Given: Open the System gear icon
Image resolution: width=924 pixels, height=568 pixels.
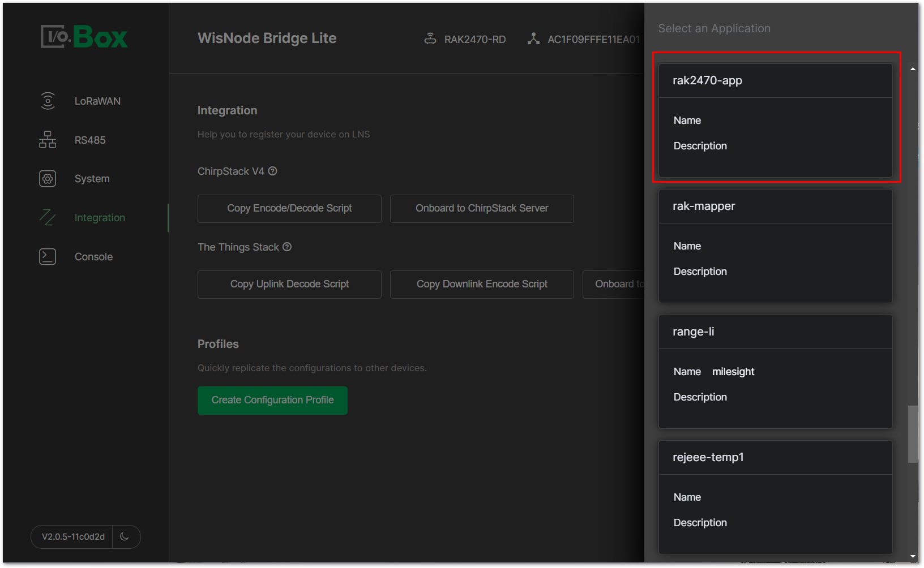Looking at the screenshot, I should (48, 179).
